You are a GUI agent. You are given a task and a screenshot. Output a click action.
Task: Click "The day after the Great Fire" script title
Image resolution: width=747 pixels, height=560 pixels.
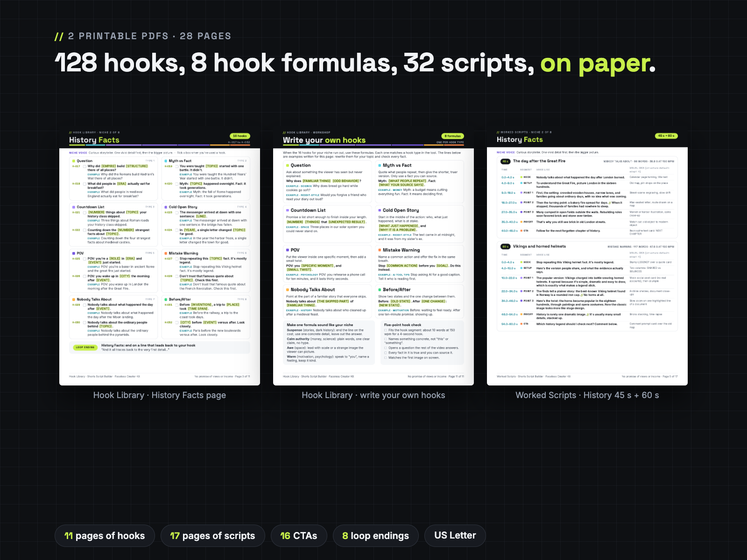pos(539,161)
